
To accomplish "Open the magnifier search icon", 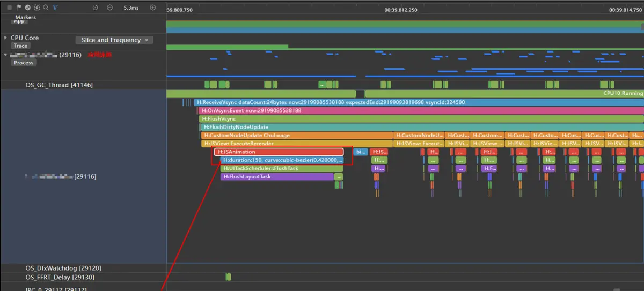I will click(46, 8).
